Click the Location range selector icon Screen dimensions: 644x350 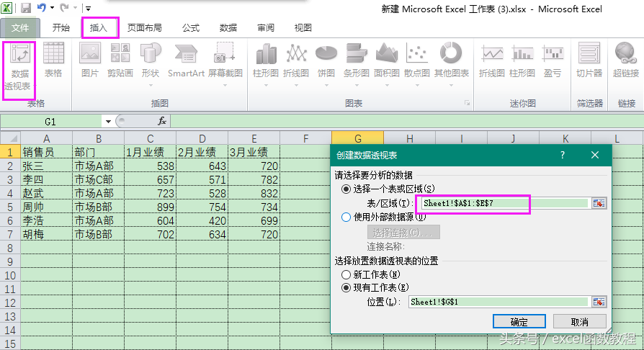(x=599, y=302)
